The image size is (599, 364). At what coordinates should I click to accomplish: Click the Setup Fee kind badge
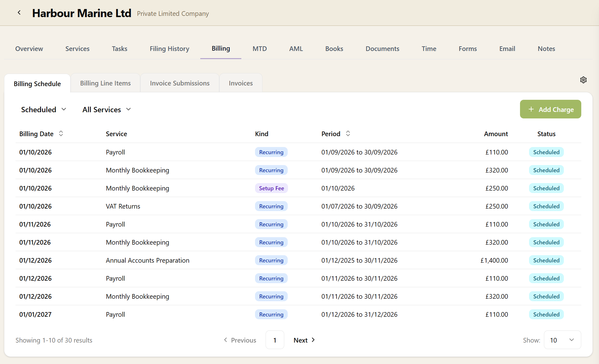pos(272,188)
